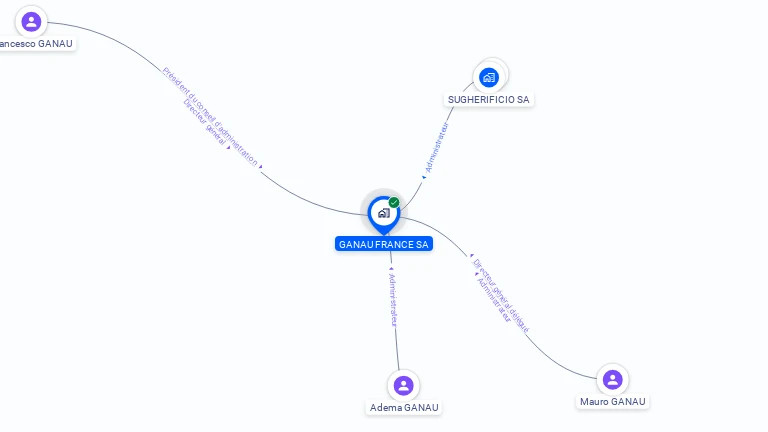Open the Adema GANAU name label
Screen dimensions: 768x432
[404, 408]
